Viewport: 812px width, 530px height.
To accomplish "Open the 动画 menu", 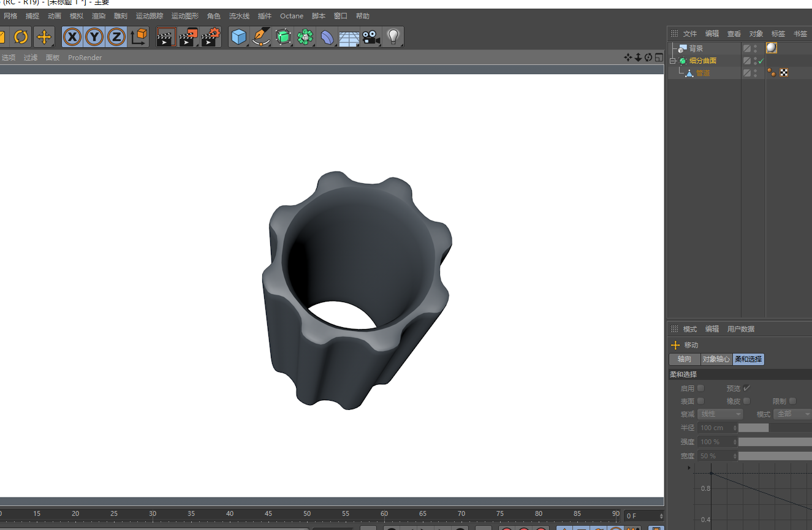I will 55,16.
